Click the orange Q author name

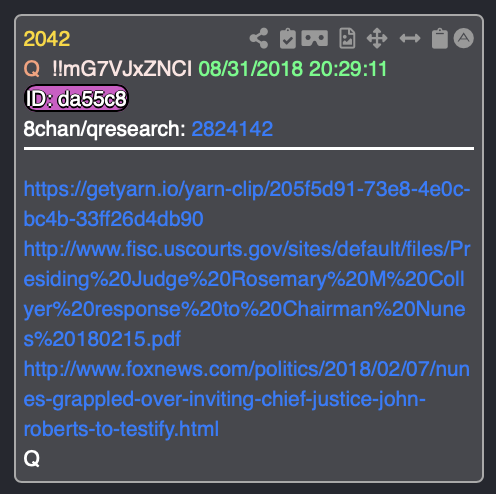[x=32, y=69]
